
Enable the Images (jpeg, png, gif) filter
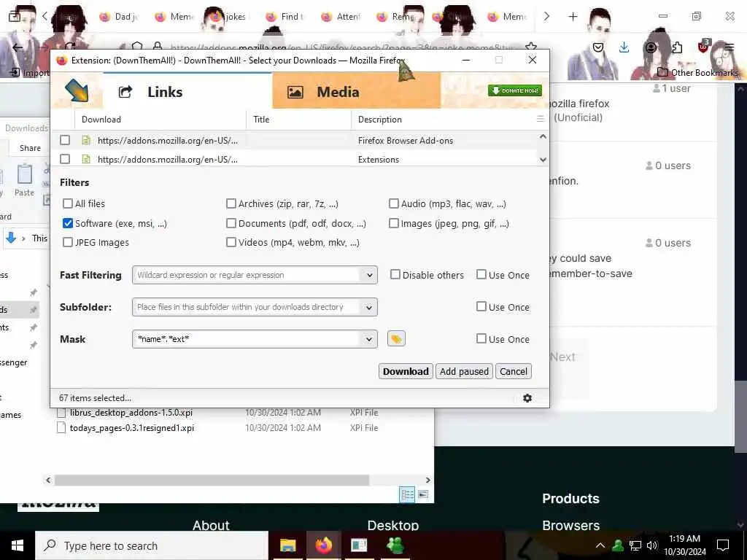[393, 223]
